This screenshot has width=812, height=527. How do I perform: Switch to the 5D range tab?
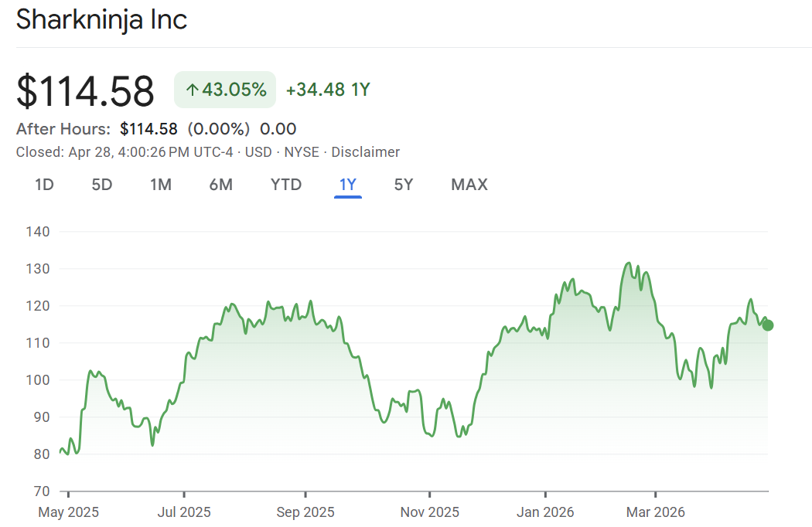pos(102,185)
